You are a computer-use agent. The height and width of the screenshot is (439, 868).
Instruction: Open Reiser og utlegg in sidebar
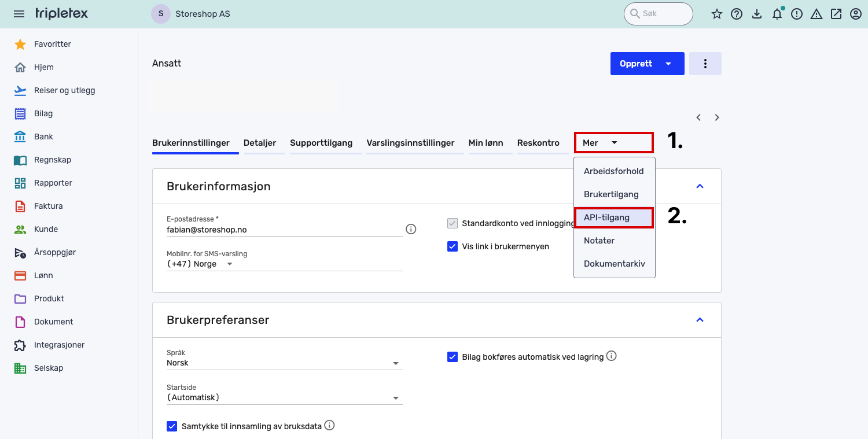point(64,90)
